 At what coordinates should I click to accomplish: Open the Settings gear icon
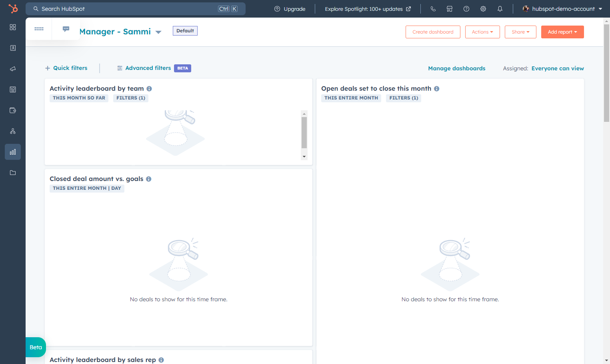pyautogui.click(x=483, y=9)
